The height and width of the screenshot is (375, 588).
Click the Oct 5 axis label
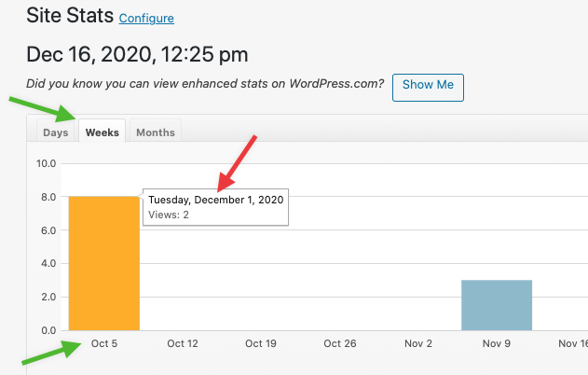pyautogui.click(x=103, y=343)
